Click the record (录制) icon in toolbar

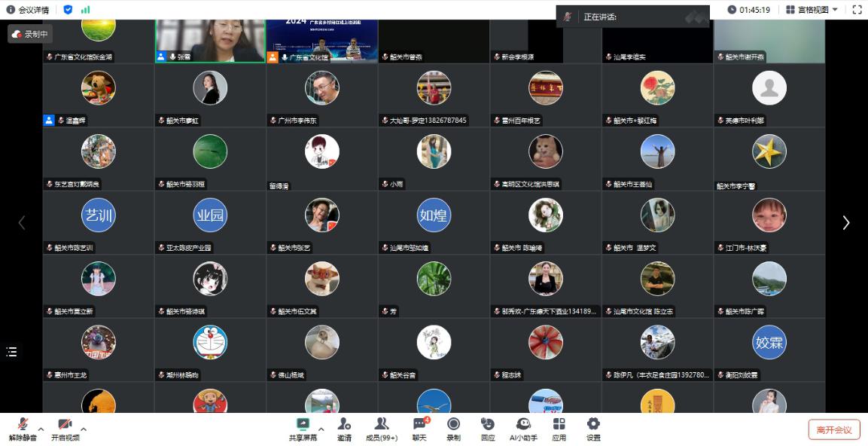(x=453, y=425)
